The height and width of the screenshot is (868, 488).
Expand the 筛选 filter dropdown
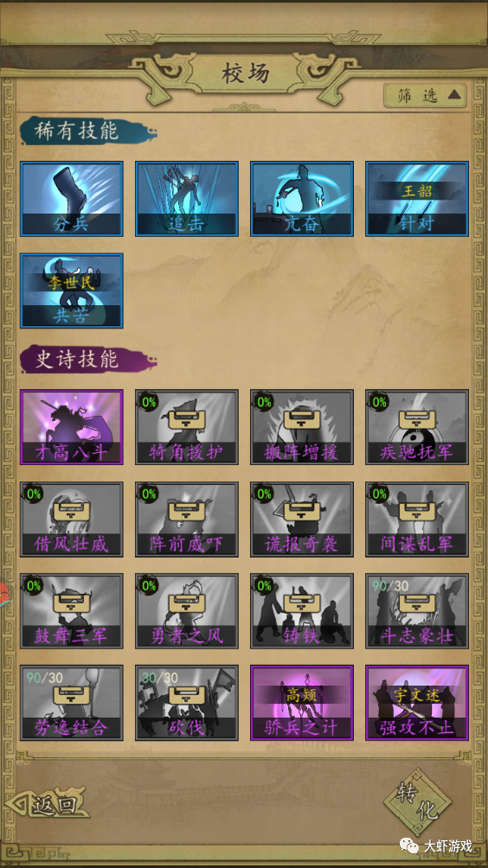pyautogui.click(x=425, y=95)
